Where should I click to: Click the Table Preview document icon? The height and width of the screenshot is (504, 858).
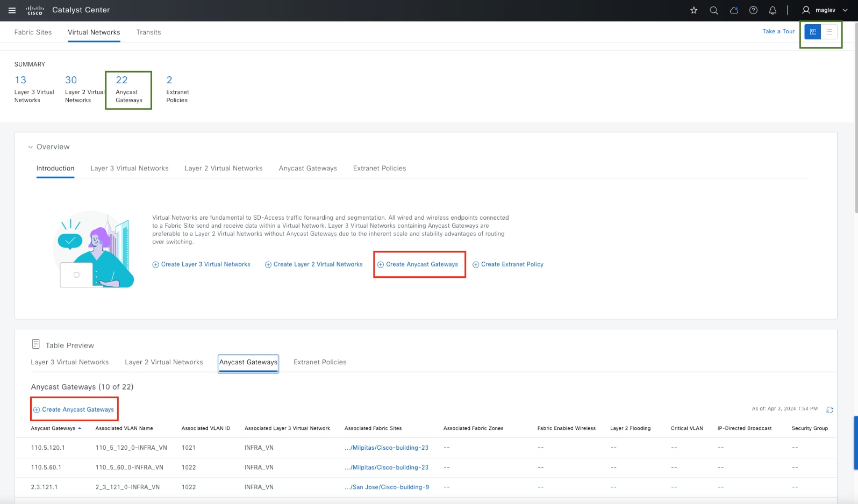click(36, 344)
